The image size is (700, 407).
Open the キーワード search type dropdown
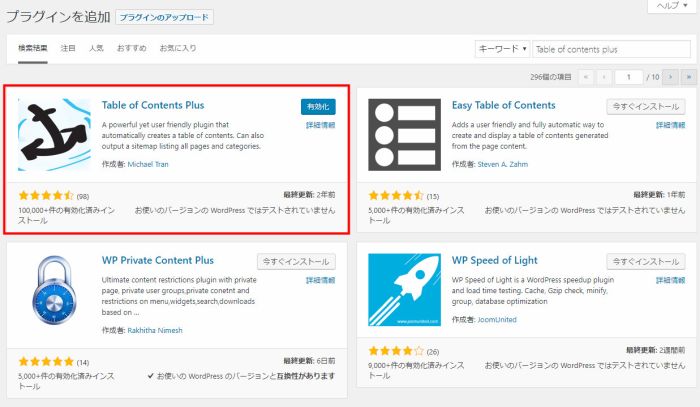pos(502,49)
